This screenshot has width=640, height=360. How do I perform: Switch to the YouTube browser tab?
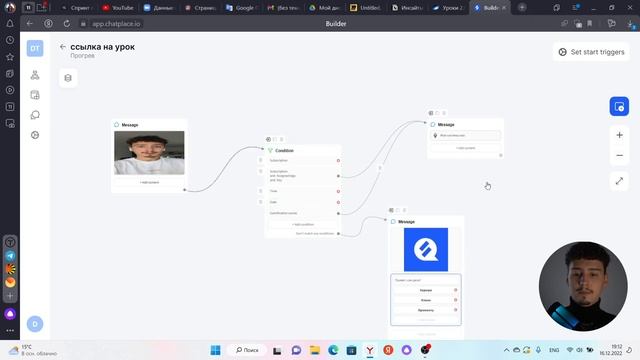118,8
